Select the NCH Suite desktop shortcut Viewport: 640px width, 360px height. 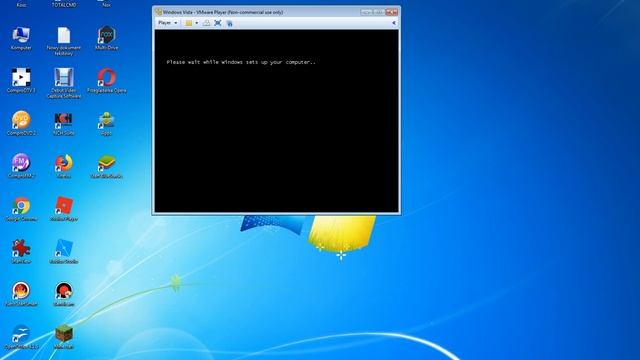pos(64,124)
